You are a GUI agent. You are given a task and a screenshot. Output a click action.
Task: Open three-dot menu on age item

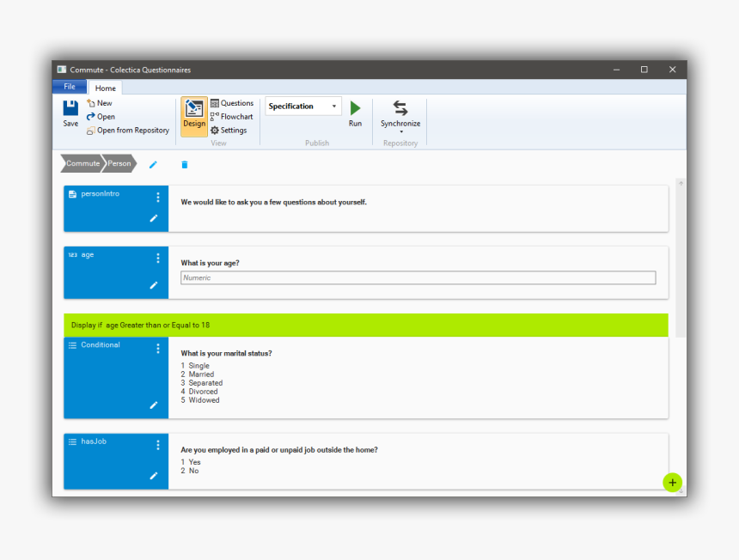click(x=158, y=258)
